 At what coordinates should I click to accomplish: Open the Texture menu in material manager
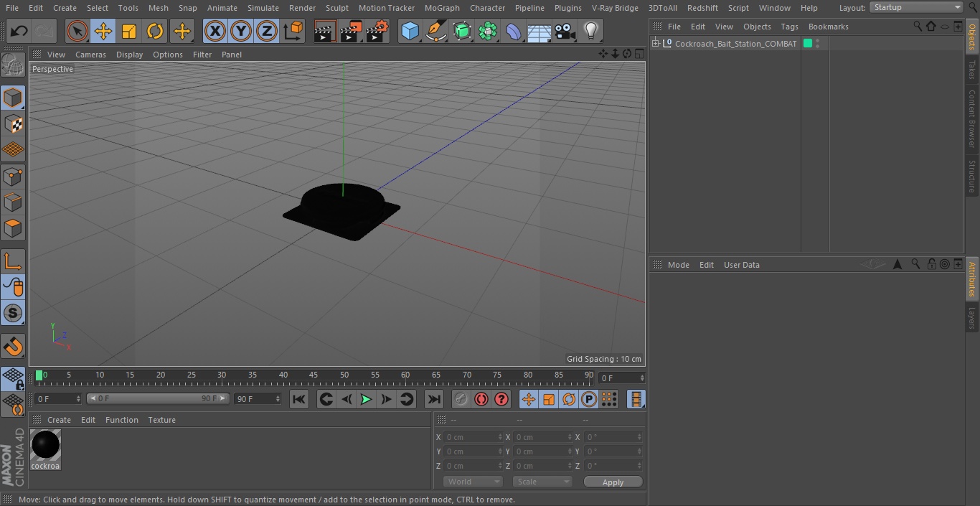161,420
